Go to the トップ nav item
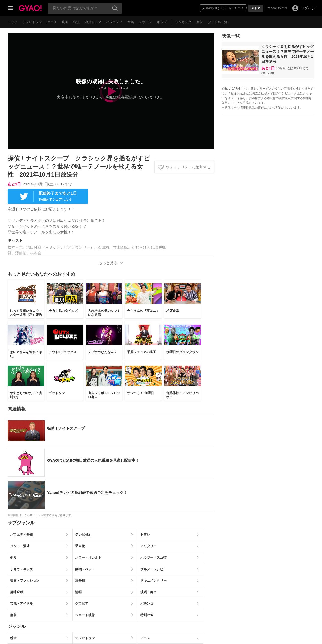Screen dimensions: 322x644 pos(13,22)
